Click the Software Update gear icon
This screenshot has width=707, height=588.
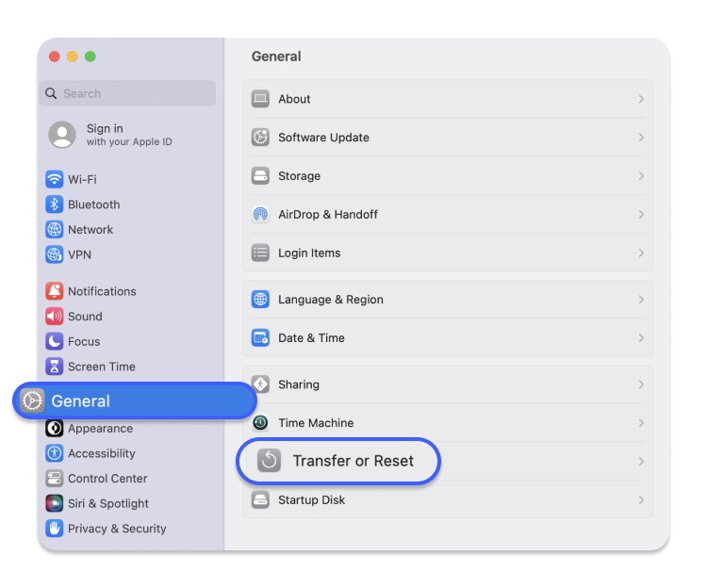click(260, 137)
